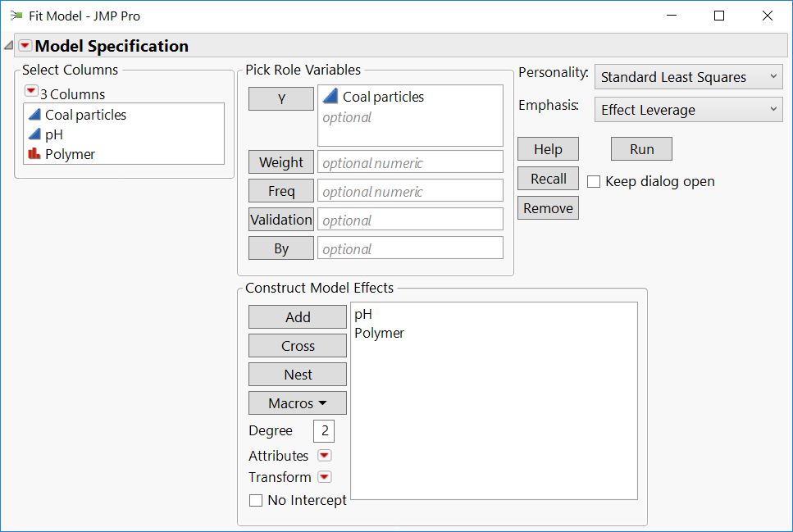Open the 3 Columns red triangle menu

(31, 91)
